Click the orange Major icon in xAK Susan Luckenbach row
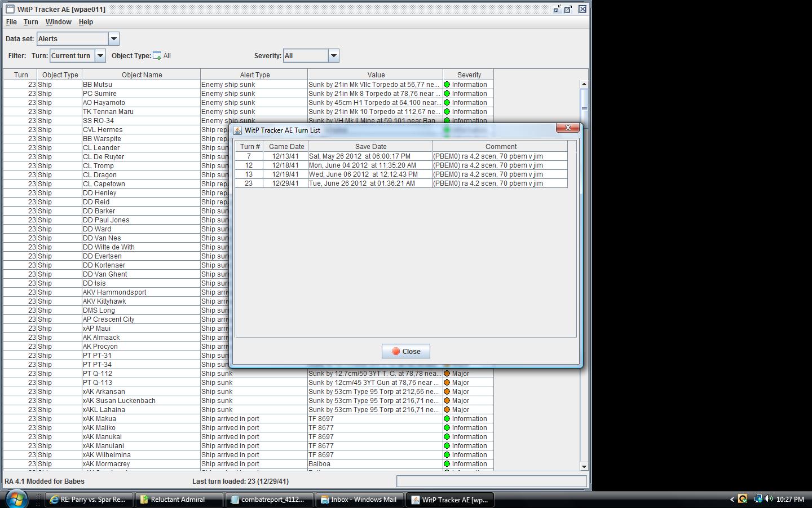The width and height of the screenshot is (812, 508). click(447, 401)
